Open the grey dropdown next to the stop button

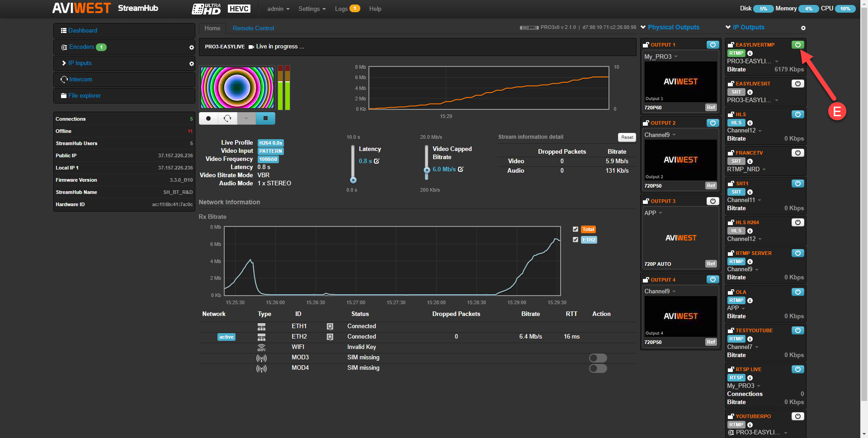tap(246, 118)
